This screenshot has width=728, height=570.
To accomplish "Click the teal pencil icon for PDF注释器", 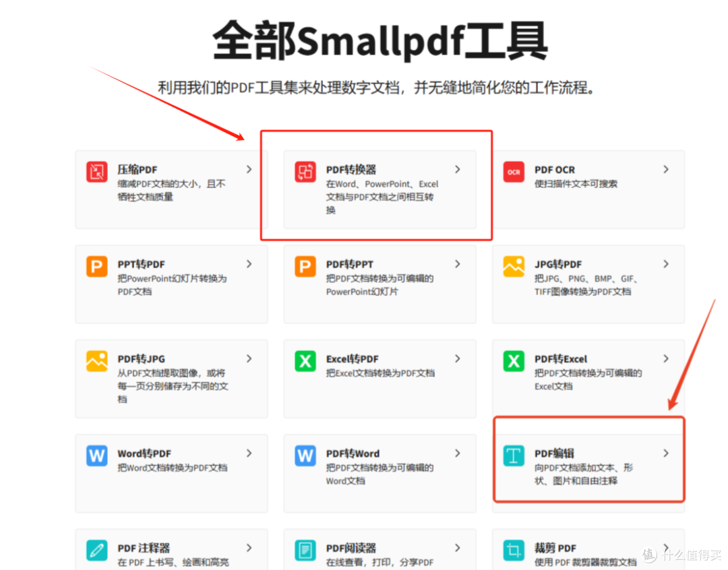I will [x=96, y=550].
